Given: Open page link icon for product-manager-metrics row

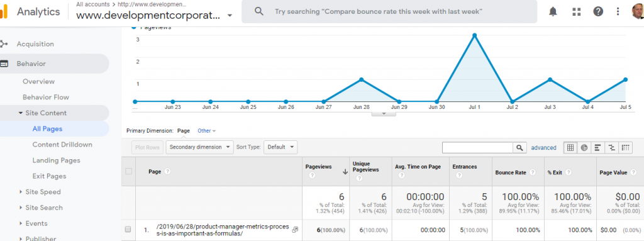Looking at the screenshot, I should pyautogui.click(x=295, y=230).
